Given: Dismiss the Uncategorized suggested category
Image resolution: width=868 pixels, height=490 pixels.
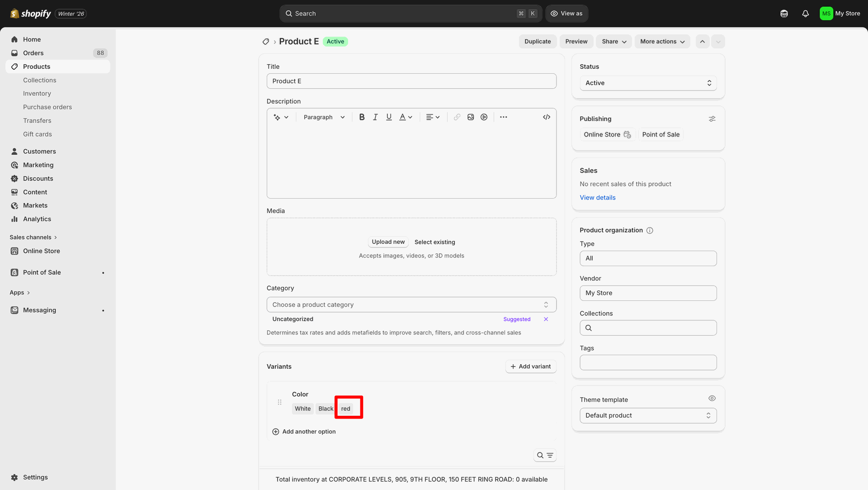Looking at the screenshot, I should click(x=546, y=319).
